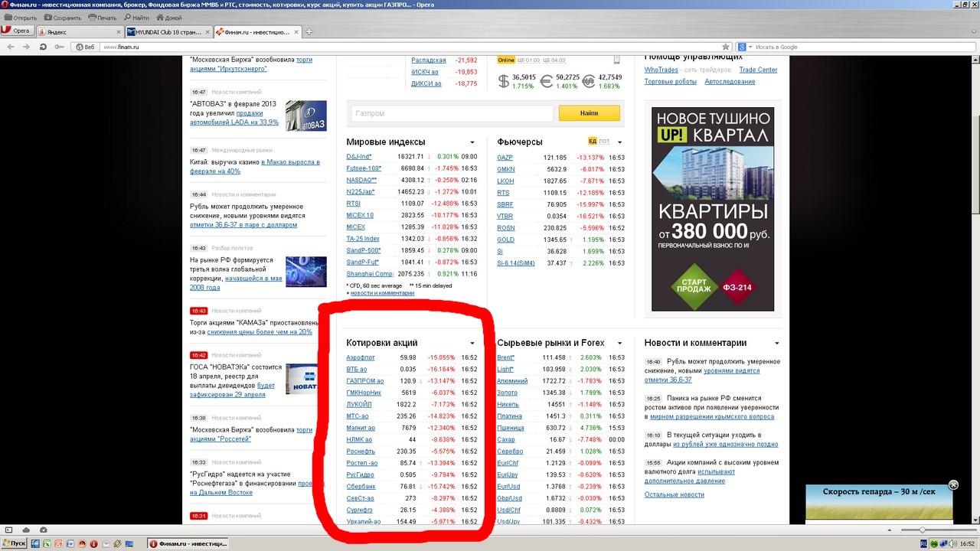Image resolution: width=980 pixels, height=551 pixels.
Task: Click the Финам.ru taskbar window button
Action: tap(188, 543)
